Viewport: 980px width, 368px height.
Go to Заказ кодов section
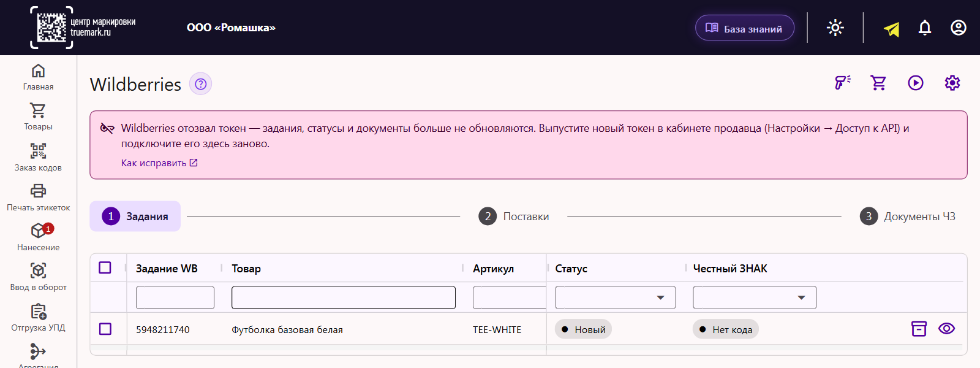(x=38, y=158)
